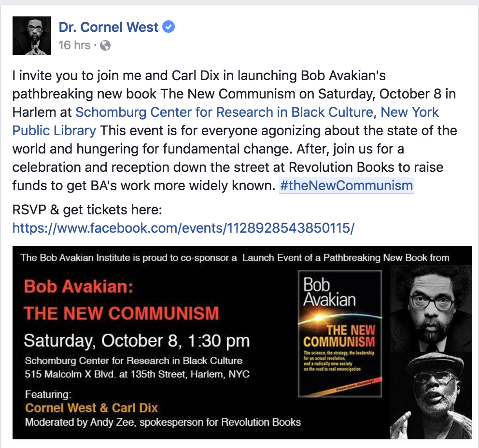Click 'Moderated by Andy Zee' line
This screenshot has height=448, width=479.
coord(163,422)
